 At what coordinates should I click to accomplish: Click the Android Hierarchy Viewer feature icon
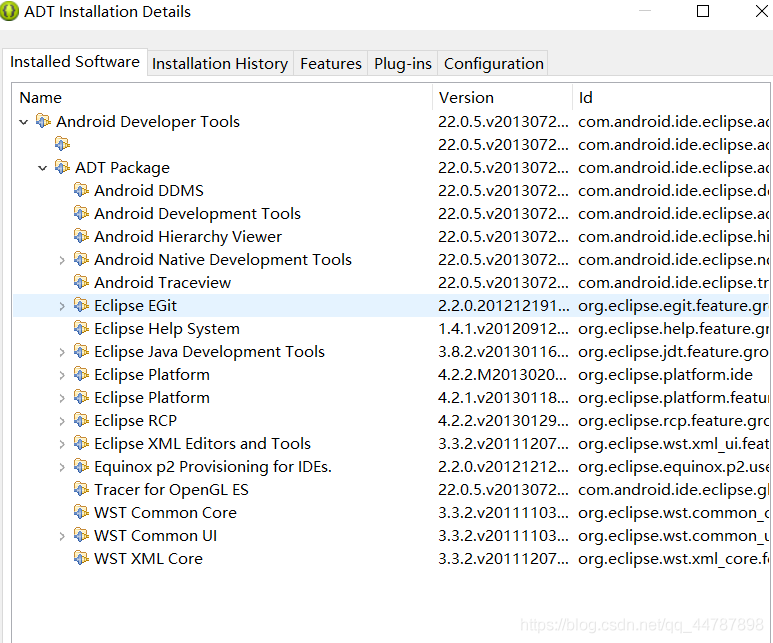[81, 236]
